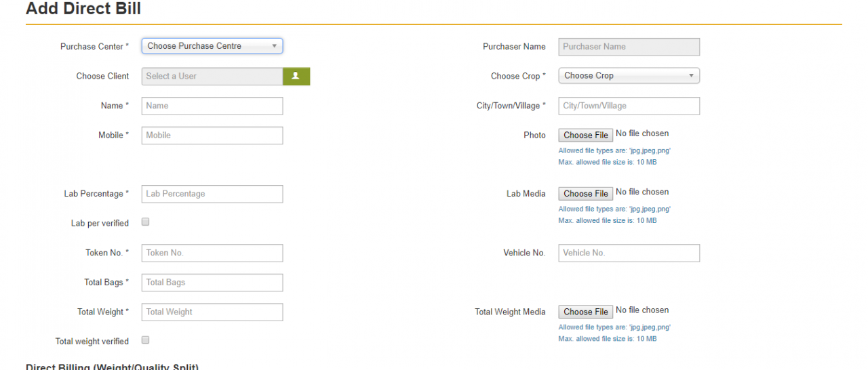Viewport: 868px width, 370px height.
Task: Click the Total Weight text field
Action: (x=212, y=312)
